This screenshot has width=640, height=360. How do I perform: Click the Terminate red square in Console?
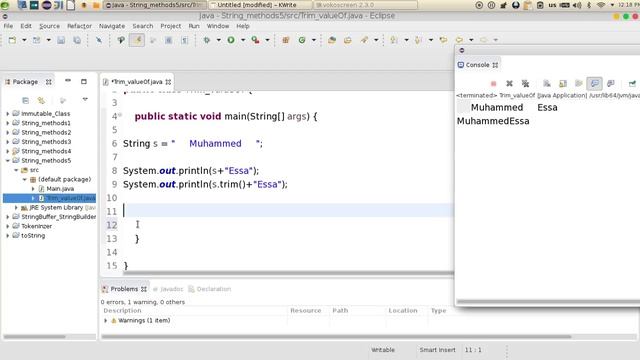(493, 84)
